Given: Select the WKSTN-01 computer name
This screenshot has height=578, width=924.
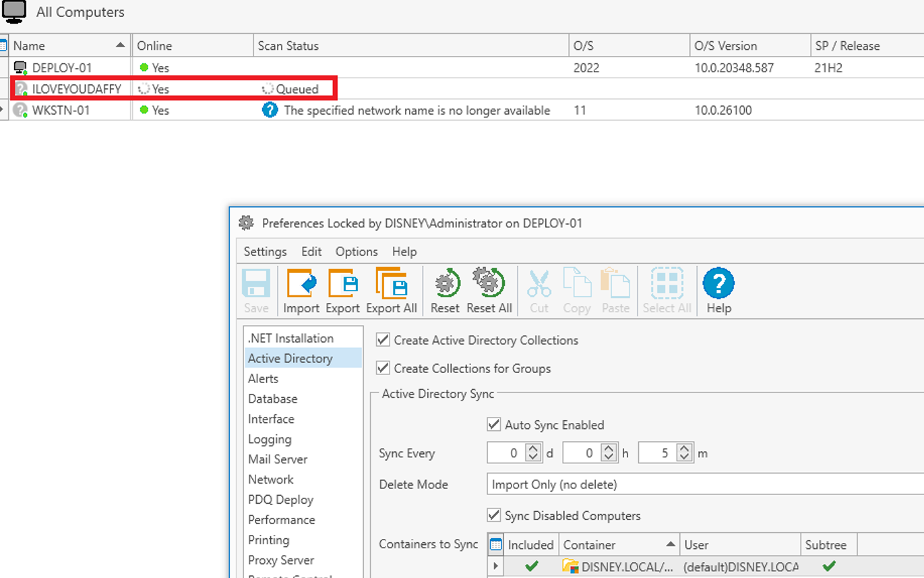Looking at the screenshot, I should point(61,110).
